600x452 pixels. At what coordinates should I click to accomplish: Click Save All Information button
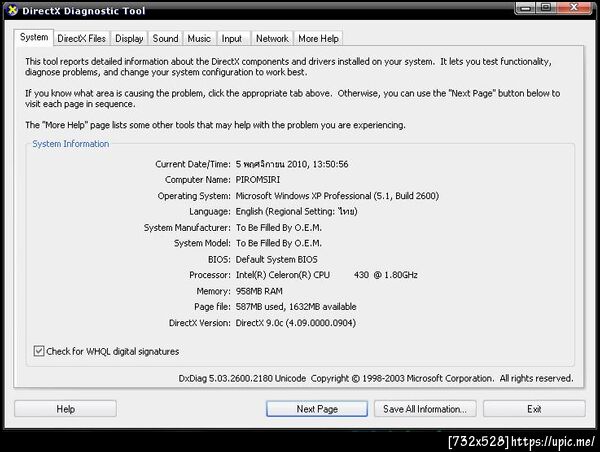425,409
